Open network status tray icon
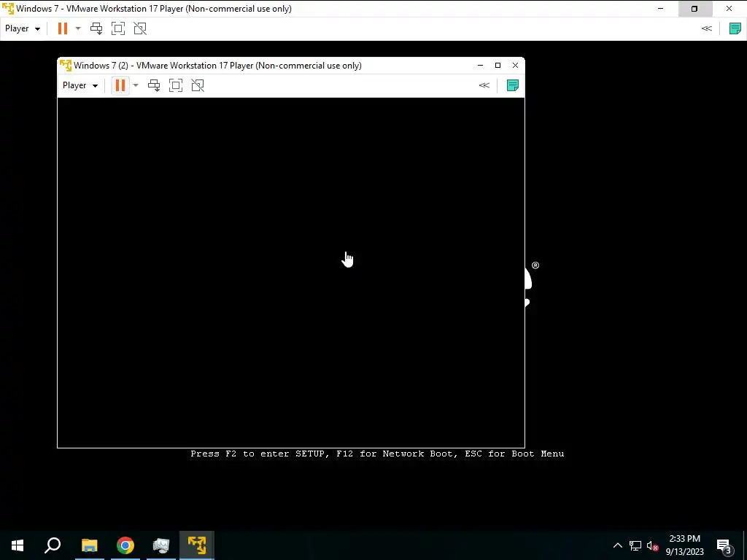Viewport: 747px width, 560px height. point(635,545)
